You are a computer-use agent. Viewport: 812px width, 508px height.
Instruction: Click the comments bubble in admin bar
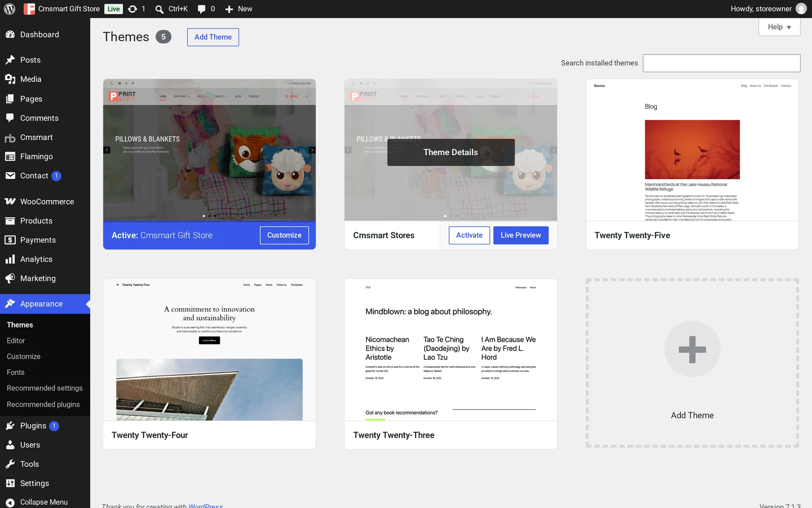[x=201, y=9]
